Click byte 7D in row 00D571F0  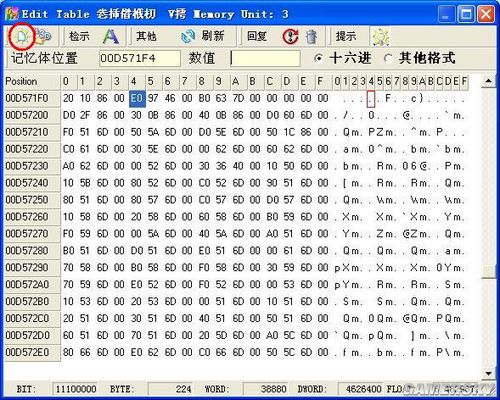tap(238, 98)
